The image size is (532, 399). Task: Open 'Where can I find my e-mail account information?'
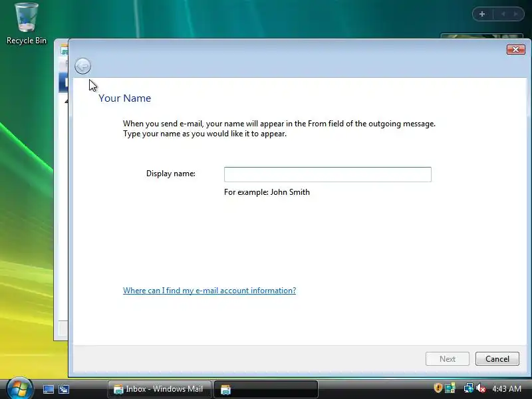point(209,291)
